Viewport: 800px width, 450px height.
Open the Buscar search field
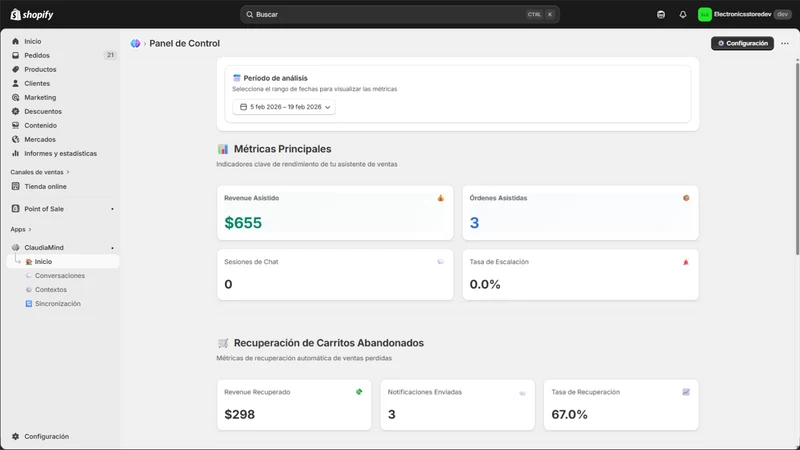point(399,14)
